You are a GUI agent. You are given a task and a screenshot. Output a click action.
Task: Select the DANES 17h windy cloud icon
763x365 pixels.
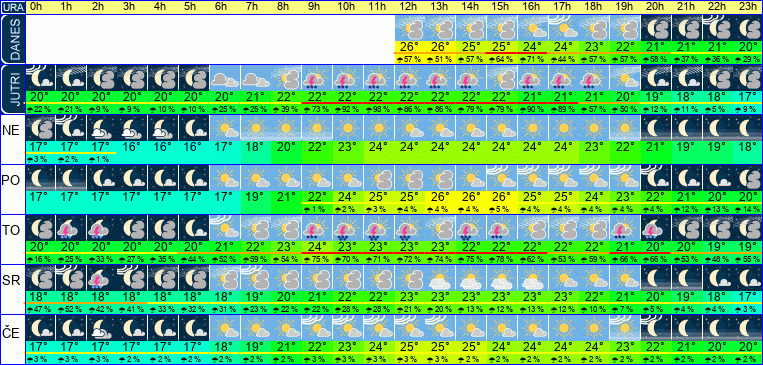[563, 28]
